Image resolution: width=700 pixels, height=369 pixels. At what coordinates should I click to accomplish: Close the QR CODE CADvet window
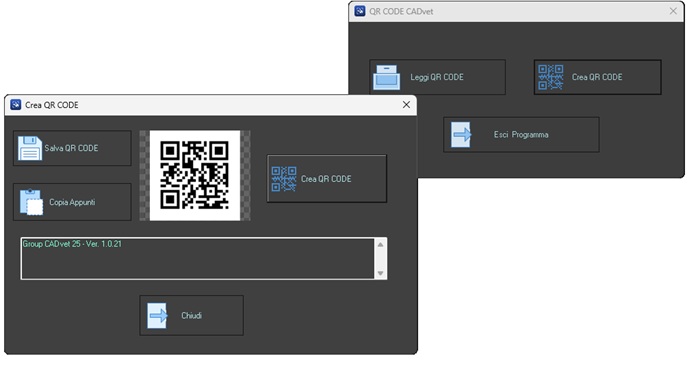point(673,11)
